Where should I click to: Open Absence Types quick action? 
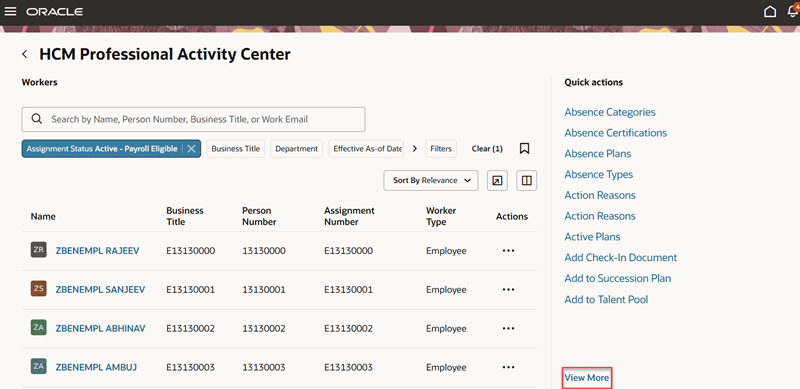(598, 175)
